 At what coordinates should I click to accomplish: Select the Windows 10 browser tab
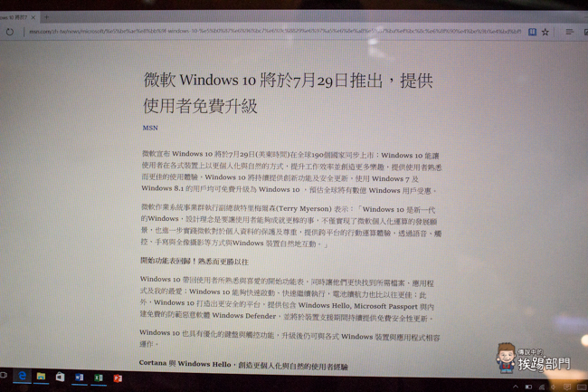(18, 17)
